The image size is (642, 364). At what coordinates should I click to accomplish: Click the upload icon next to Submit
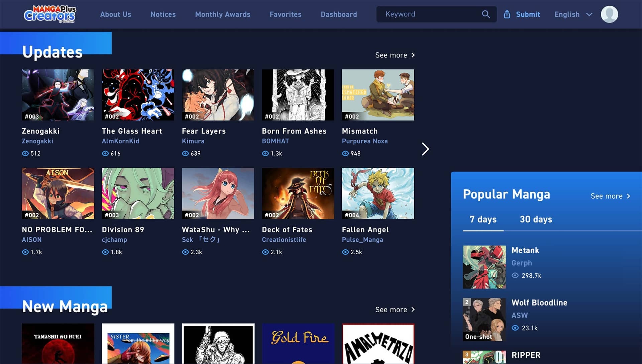click(x=507, y=14)
